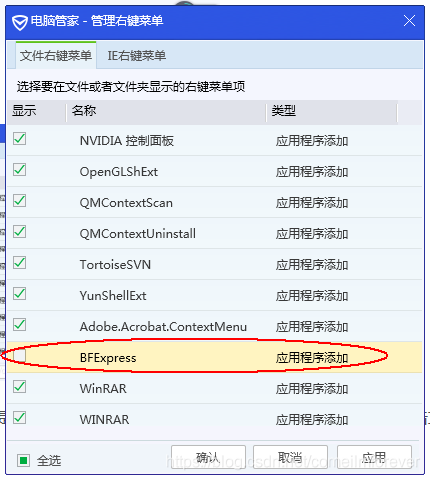This screenshot has width=430, height=480.
Task: Uncheck the YunShellExt checkbox
Action: point(20,293)
